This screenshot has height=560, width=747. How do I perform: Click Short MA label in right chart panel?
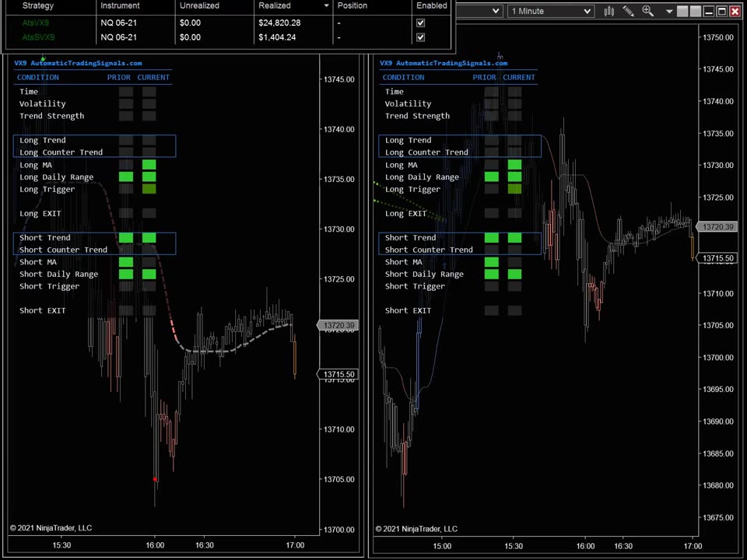404,262
